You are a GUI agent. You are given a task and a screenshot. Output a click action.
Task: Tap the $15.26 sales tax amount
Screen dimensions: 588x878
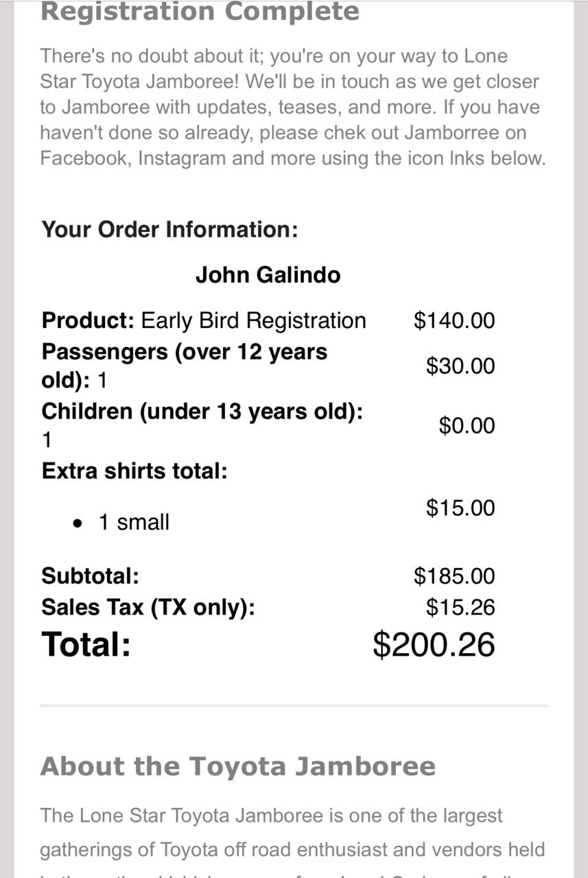(x=460, y=608)
